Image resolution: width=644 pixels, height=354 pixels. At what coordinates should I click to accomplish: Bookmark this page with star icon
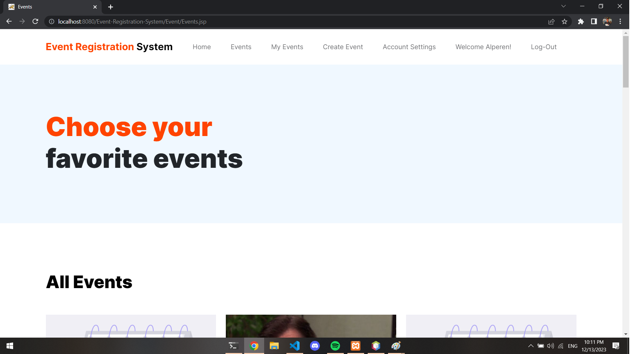coord(564,21)
